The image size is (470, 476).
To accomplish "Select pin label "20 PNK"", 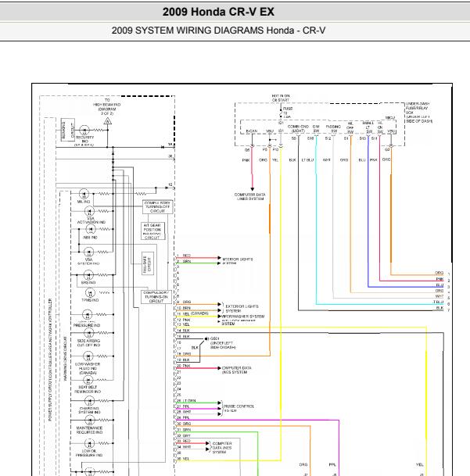I will click(184, 366).
